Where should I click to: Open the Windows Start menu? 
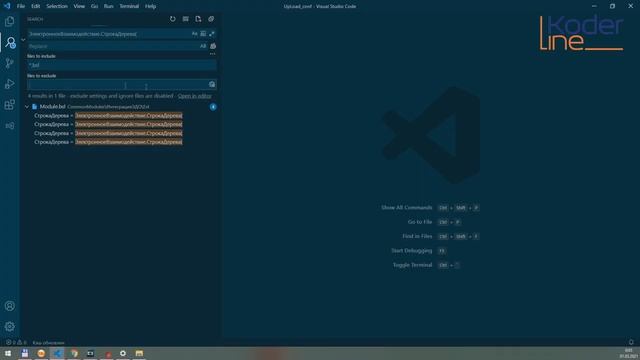tap(8, 353)
